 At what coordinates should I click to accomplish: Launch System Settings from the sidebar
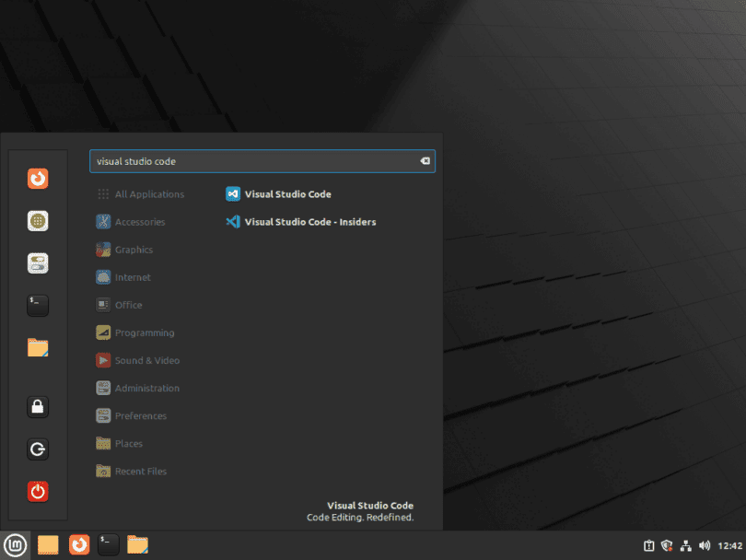[37, 262]
